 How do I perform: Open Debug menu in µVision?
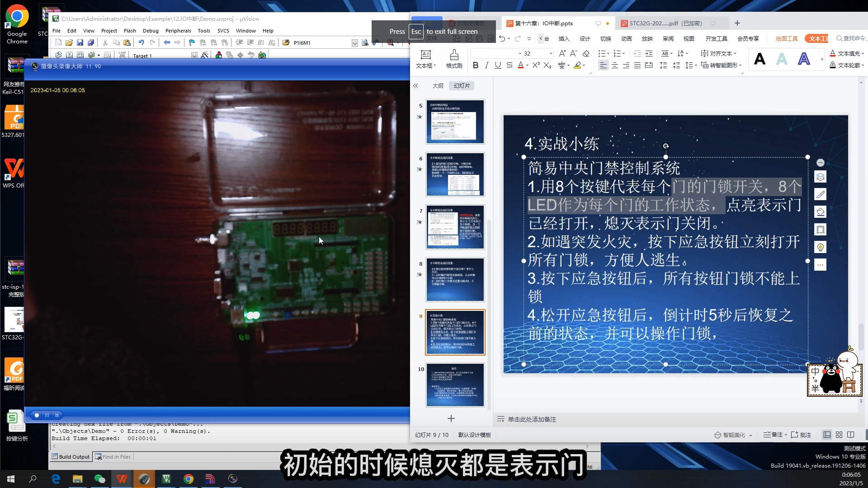coord(151,31)
